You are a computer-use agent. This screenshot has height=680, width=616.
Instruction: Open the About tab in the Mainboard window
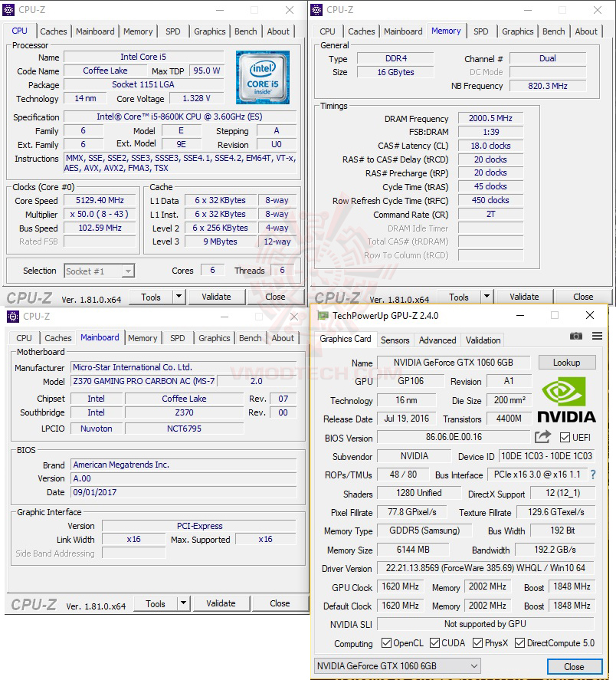pyautogui.click(x=283, y=338)
